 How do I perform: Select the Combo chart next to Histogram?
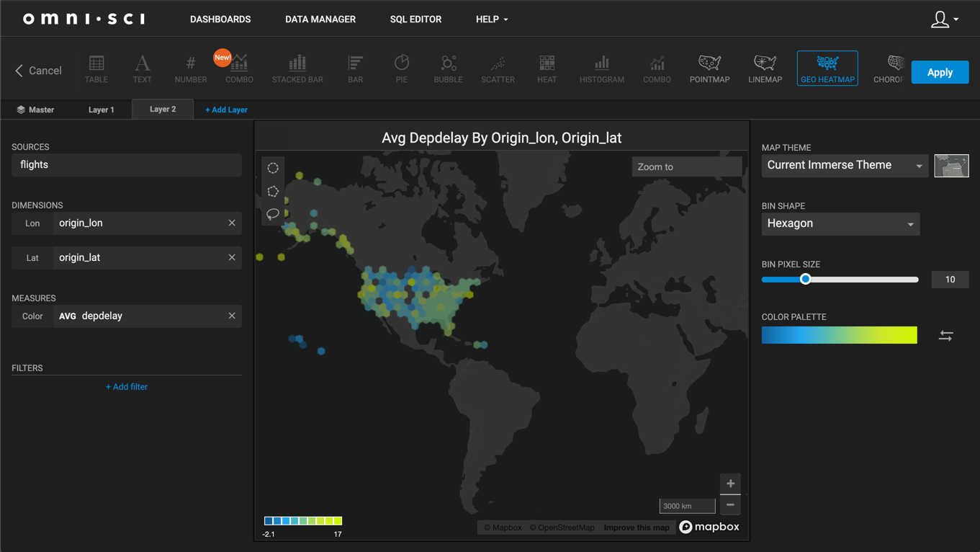(x=657, y=69)
